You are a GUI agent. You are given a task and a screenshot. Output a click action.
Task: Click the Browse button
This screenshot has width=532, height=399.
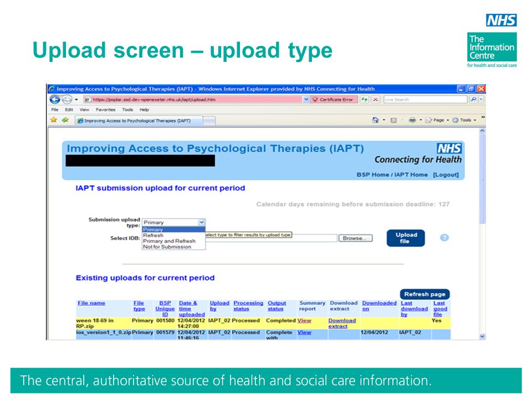[355, 238]
